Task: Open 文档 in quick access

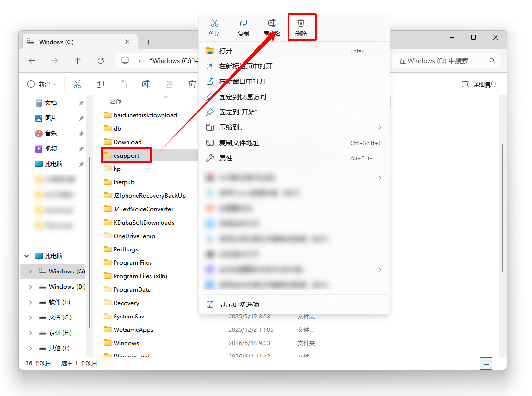Action: click(x=51, y=103)
